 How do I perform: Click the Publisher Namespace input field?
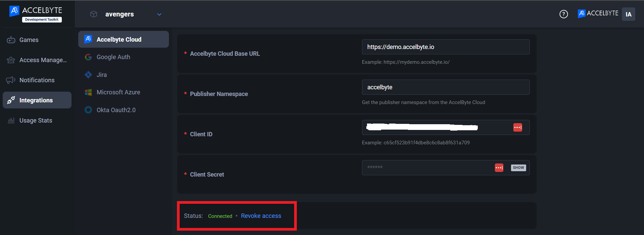coord(446,87)
